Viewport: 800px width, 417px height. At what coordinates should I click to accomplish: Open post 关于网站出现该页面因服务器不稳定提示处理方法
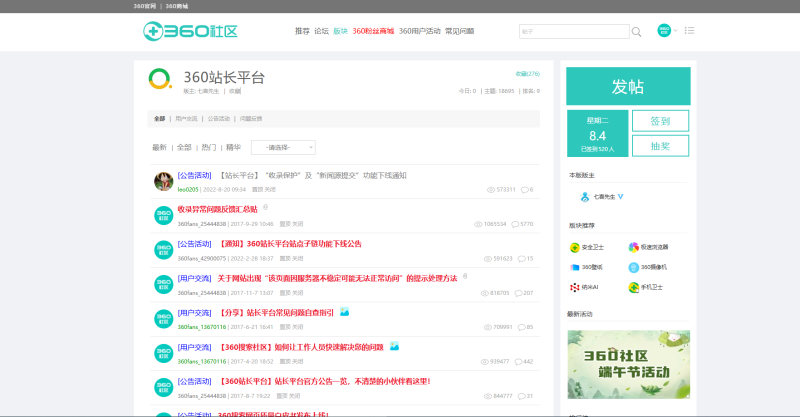pyautogui.click(x=337, y=279)
